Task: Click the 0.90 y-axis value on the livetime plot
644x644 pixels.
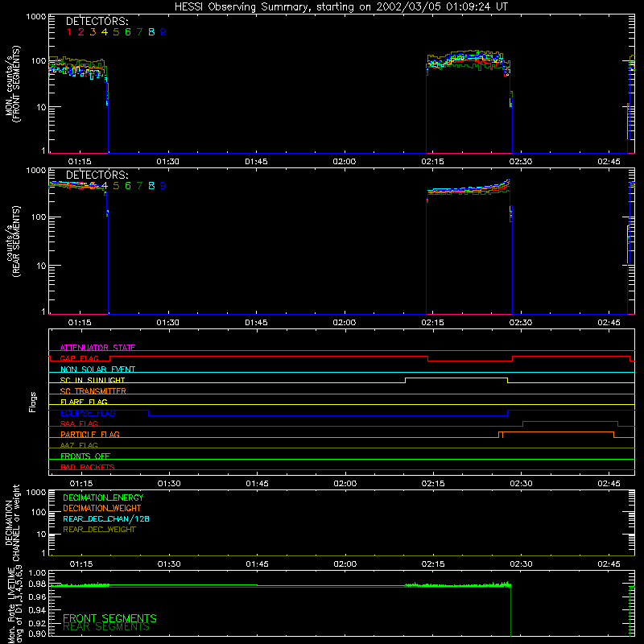Action: tap(37, 634)
